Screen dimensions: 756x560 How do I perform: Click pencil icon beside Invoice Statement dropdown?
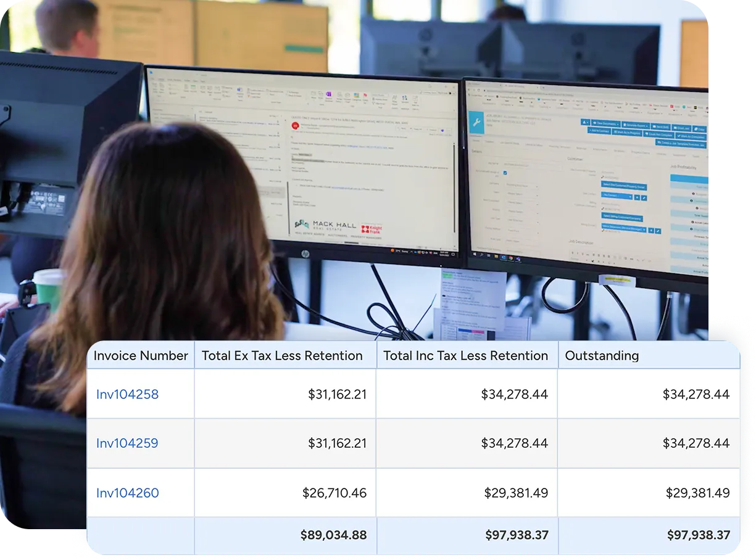(658, 231)
